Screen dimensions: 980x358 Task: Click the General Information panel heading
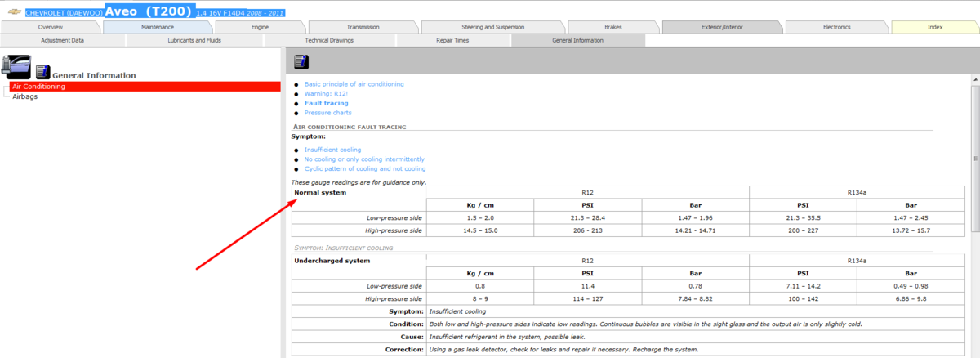pos(94,75)
